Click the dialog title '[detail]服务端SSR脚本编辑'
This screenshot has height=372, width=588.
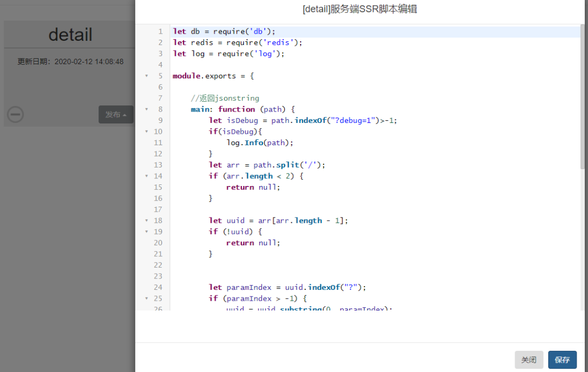[x=360, y=9]
